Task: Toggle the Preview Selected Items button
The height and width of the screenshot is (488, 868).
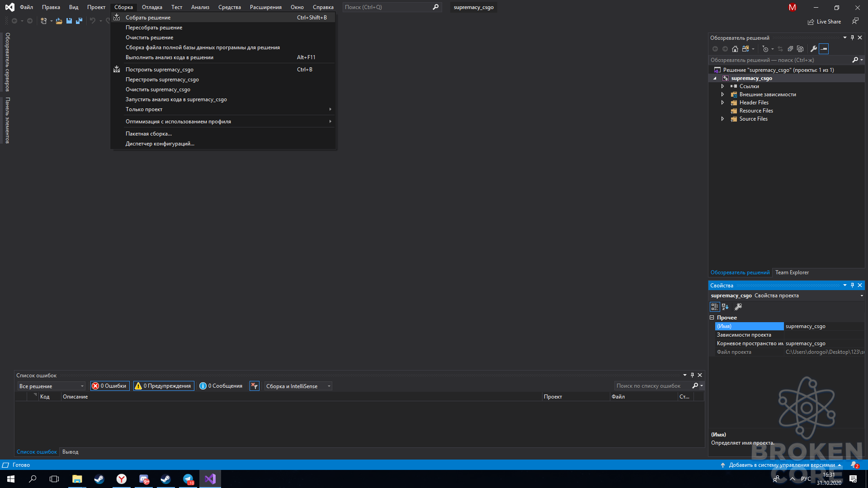Action: click(x=824, y=49)
